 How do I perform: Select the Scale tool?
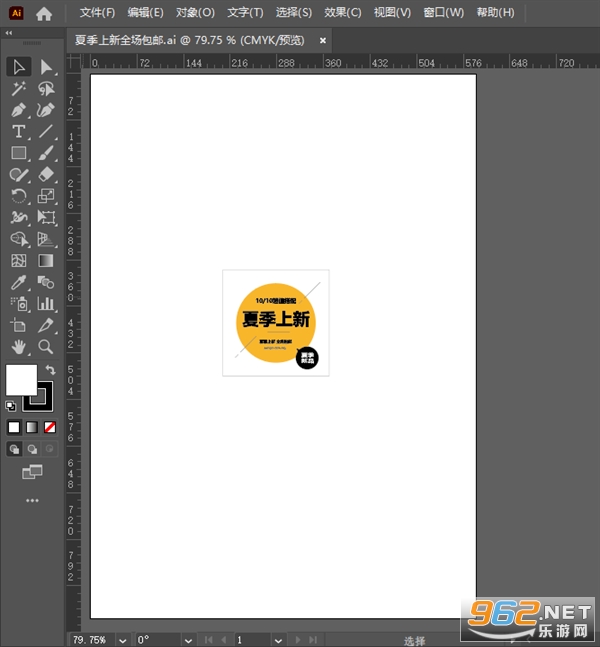pos(46,196)
